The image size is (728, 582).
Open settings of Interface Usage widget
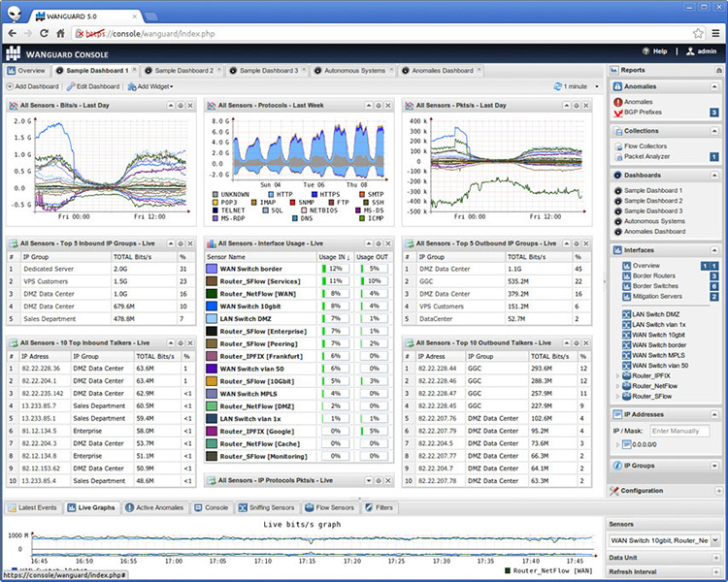click(x=379, y=243)
